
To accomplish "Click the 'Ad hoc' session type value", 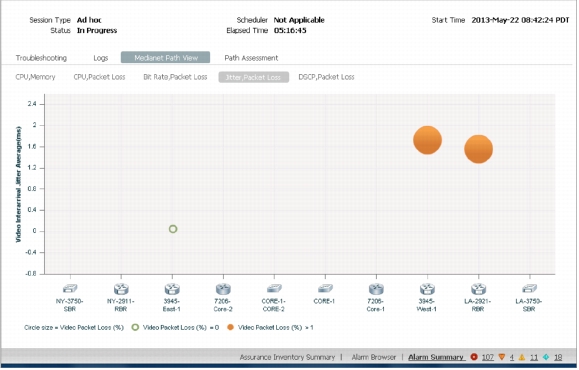I will [89, 20].
